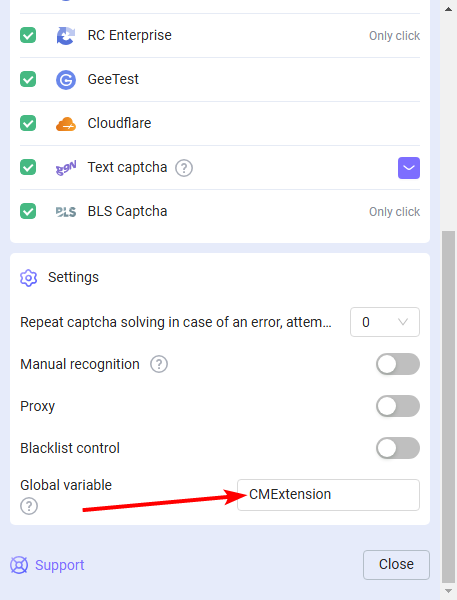This screenshot has width=457, height=600.
Task: Click the BLS Captcha logo icon
Action: [66, 212]
